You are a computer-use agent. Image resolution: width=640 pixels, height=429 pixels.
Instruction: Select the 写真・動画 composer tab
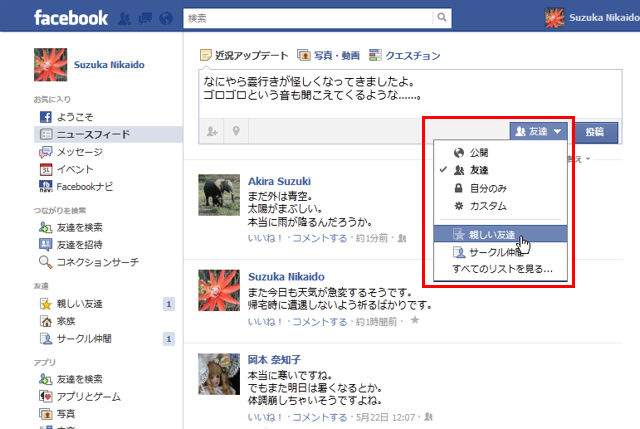pyautogui.click(x=329, y=56)
